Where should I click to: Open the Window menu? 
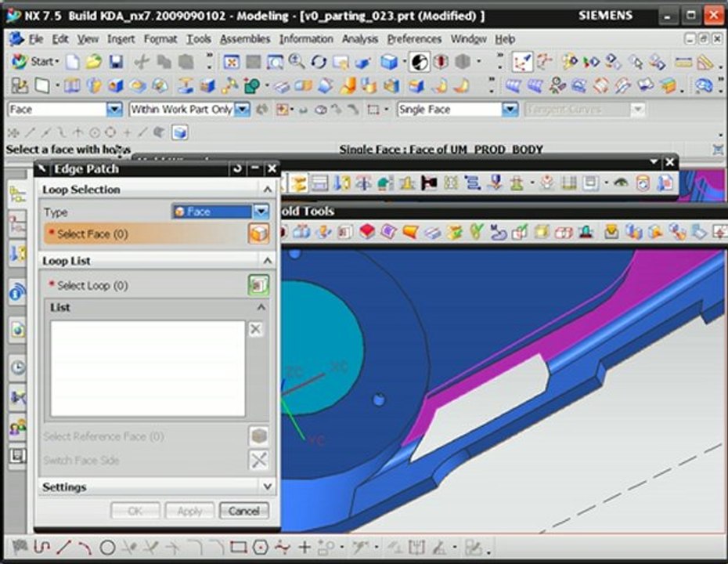tap(468, 39)
